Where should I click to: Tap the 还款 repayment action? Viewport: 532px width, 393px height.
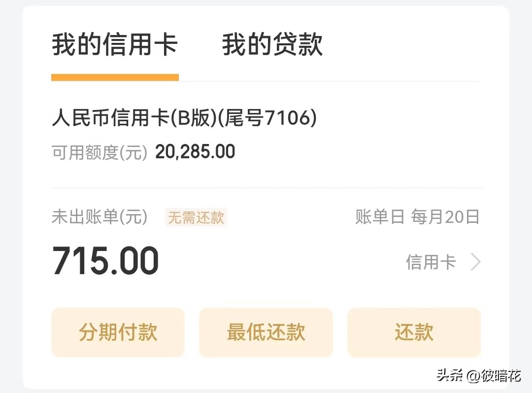coord(414,332)
